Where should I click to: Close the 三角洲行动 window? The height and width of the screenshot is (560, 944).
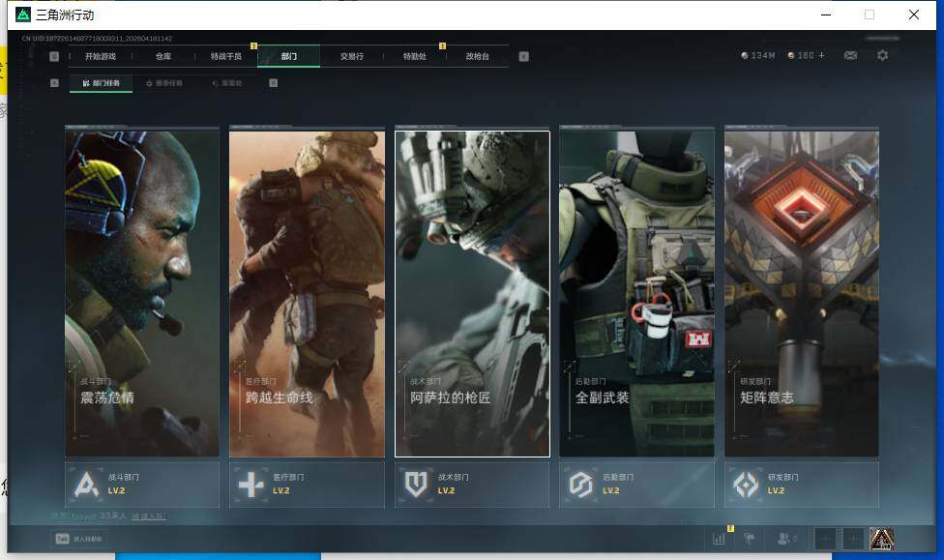click(914, 15)
